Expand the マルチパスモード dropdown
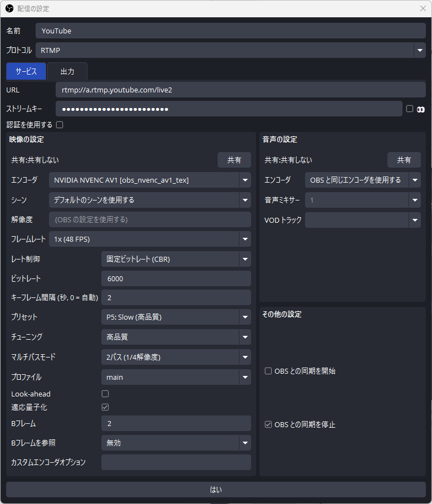Image resolution: width=432 pixels, height=504 pixels. pos(176,357)
